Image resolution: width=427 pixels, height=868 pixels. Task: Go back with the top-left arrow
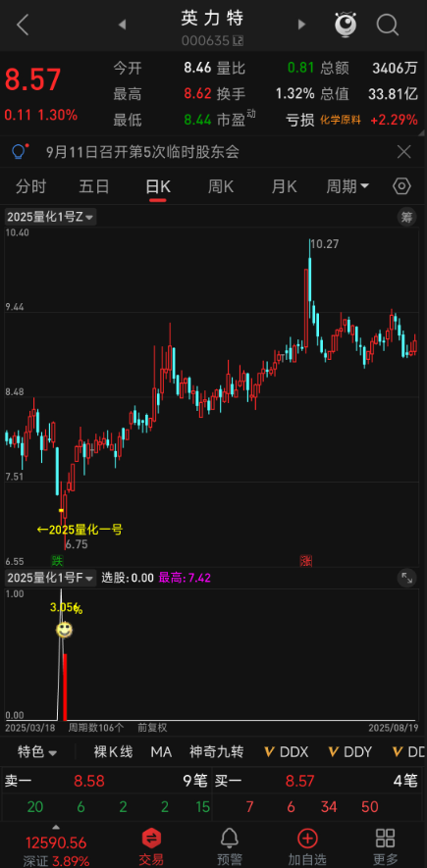coord(23,25)
